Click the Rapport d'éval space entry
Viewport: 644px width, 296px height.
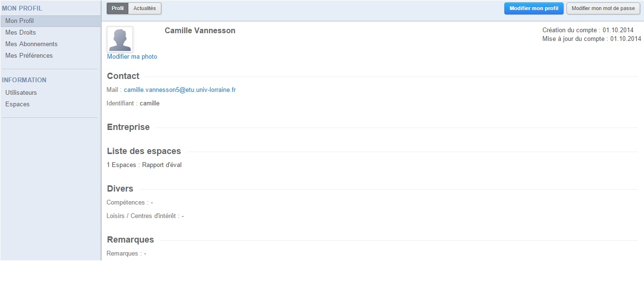(162, 165)
